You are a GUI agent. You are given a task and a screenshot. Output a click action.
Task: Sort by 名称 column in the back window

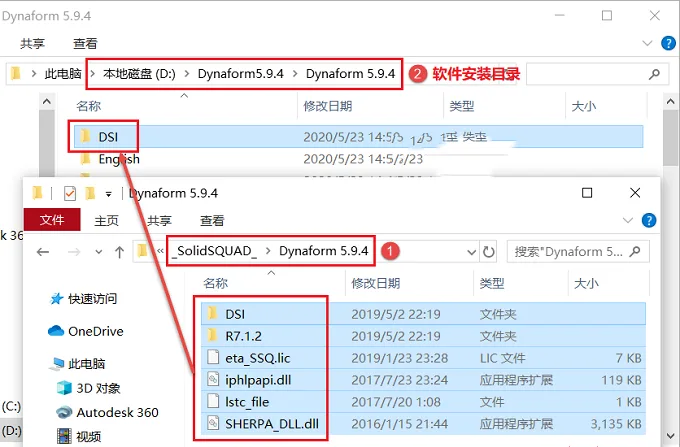coord(88,106)
